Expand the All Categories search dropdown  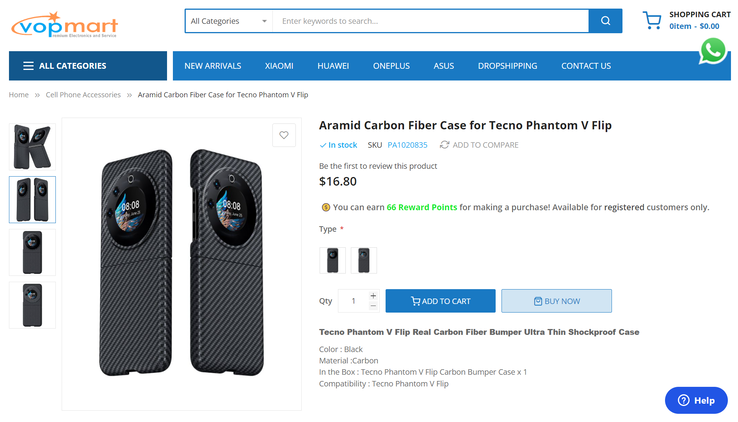pyautogui.click(x=229, y=21)
